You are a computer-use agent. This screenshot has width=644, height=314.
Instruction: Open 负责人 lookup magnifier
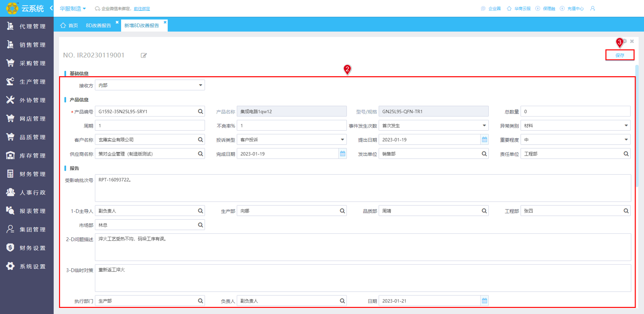[x=342, y=301]
